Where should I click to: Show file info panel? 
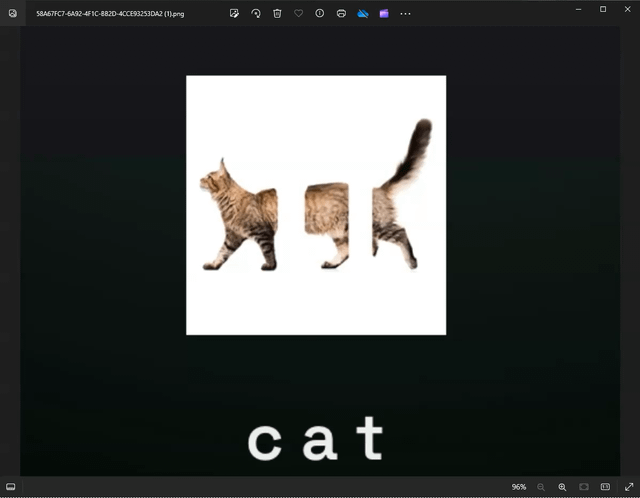tap(320, 14)
